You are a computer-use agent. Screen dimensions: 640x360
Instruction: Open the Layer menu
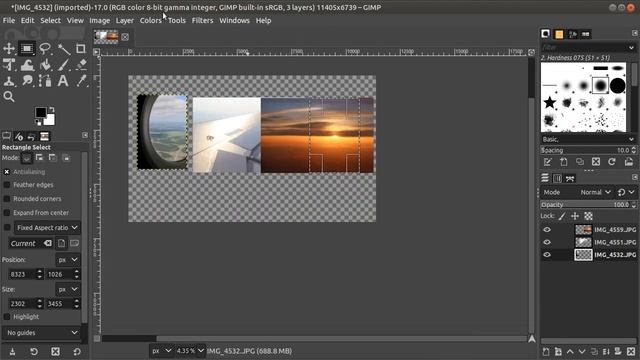tap(124, 20)
